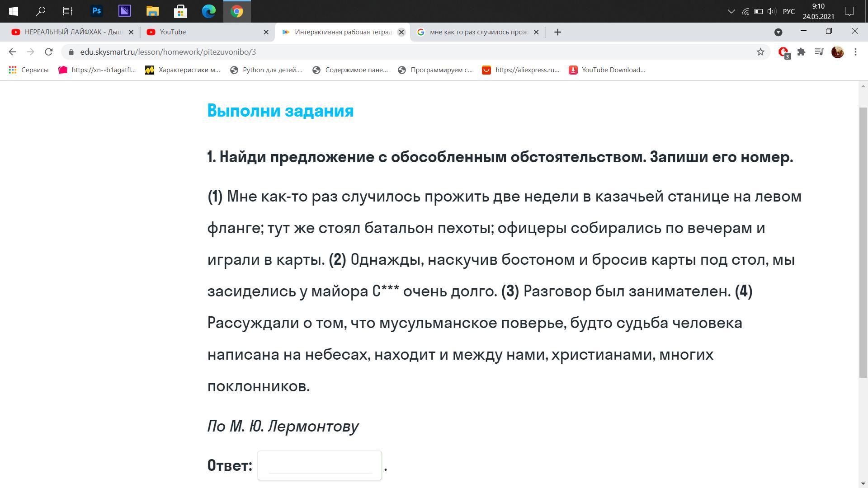The image size is (868, 488).
Task: Click the page vertical scrollbar thumb
Action: point(863,242)
